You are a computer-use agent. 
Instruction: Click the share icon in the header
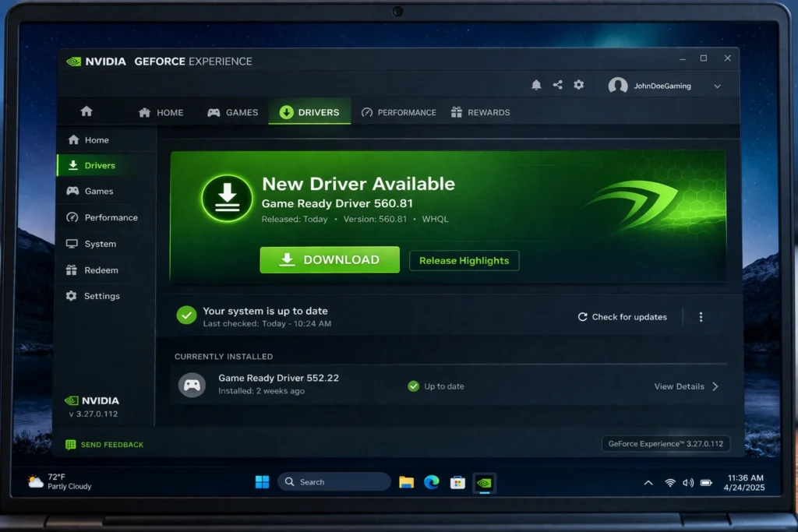pos(557,85)
